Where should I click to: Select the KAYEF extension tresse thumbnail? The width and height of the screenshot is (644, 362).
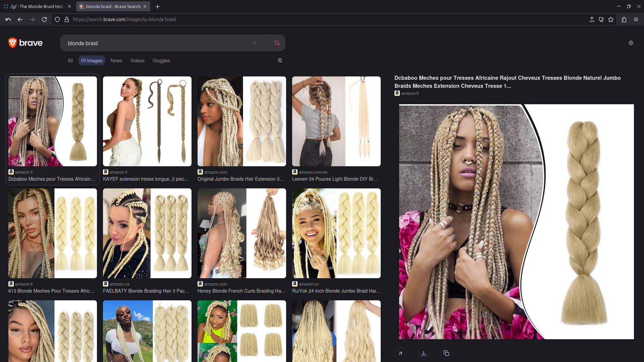(147, 121)
